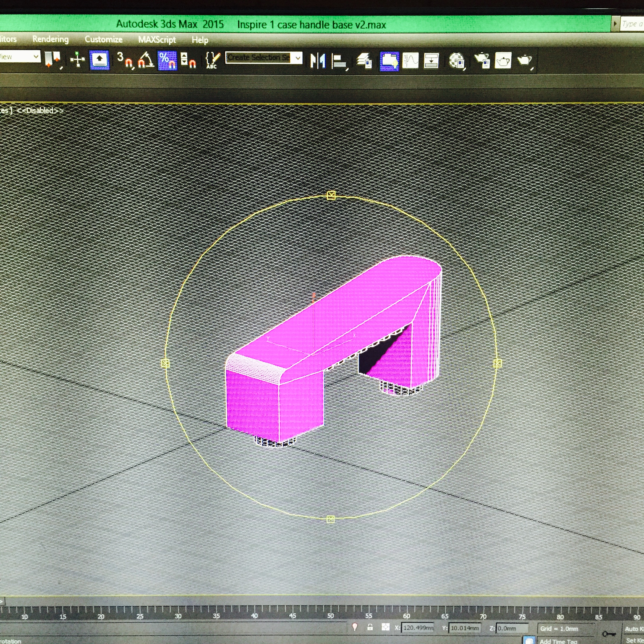Click the title bar search field
Viewport: 644px width, 644px height.
[x=632, y=24]
